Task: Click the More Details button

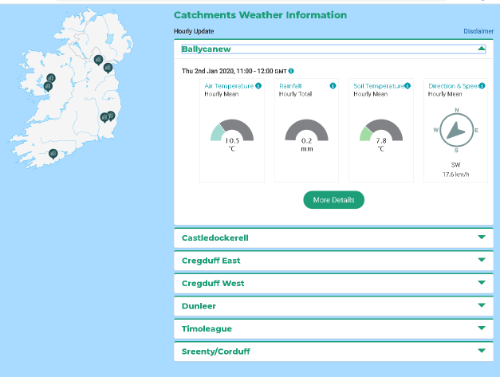Action: click(334, 200)
